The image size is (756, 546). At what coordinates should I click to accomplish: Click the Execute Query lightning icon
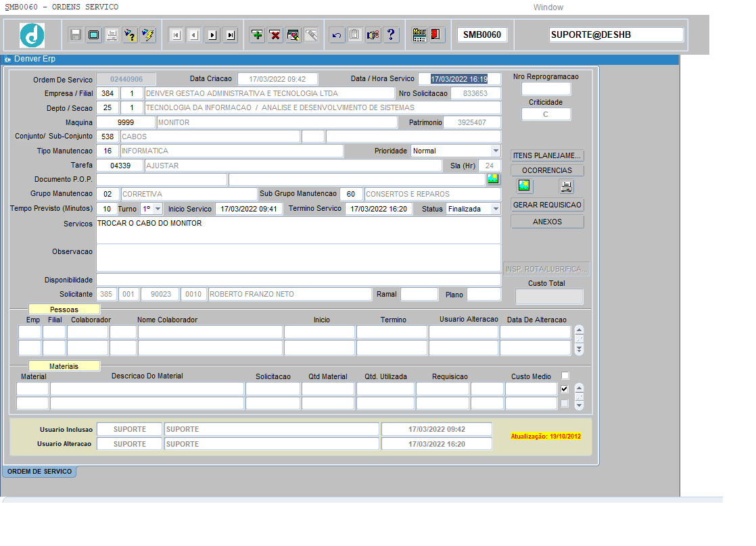(148, 35)
